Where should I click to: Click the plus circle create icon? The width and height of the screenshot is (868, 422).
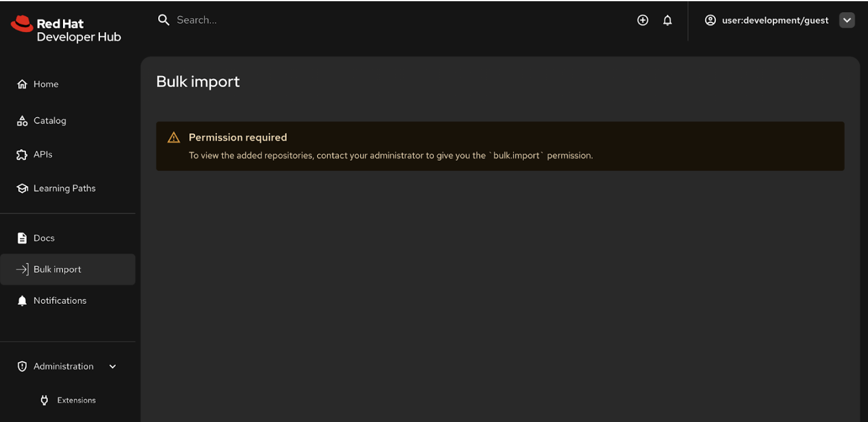pos(643,20)
